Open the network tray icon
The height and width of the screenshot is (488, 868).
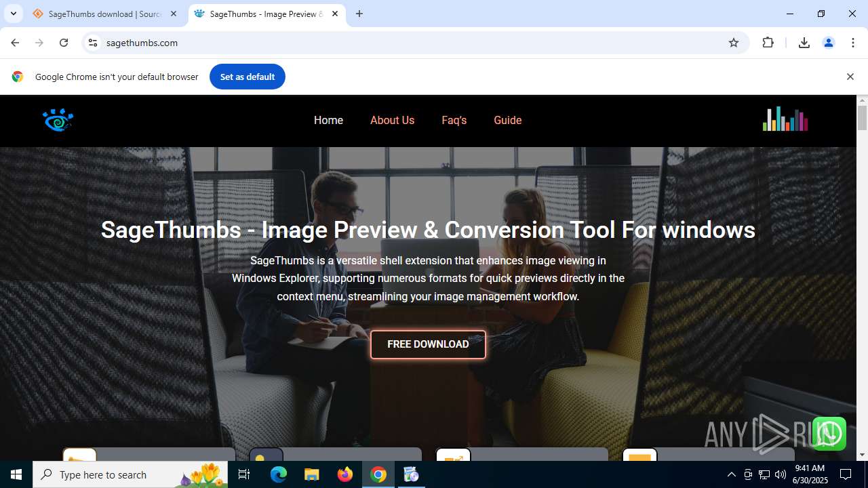pos(764,474)
